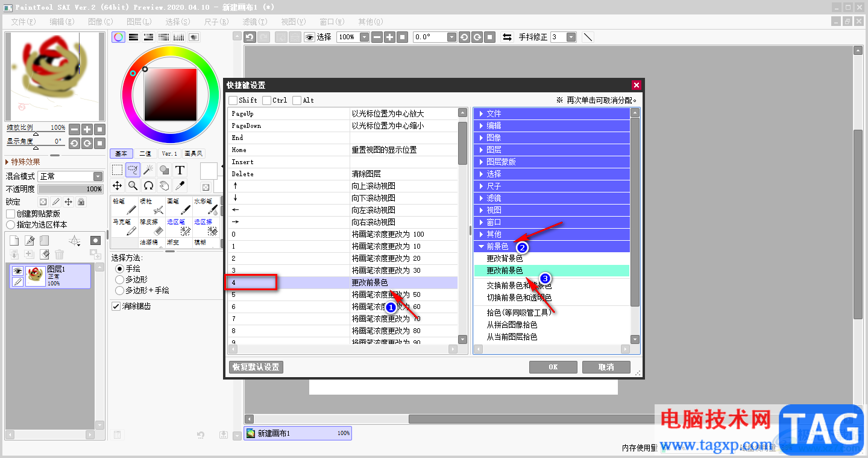Expand 滤镜 category
The width and height of the screenshot is (868, 458).
click(552, 198)
